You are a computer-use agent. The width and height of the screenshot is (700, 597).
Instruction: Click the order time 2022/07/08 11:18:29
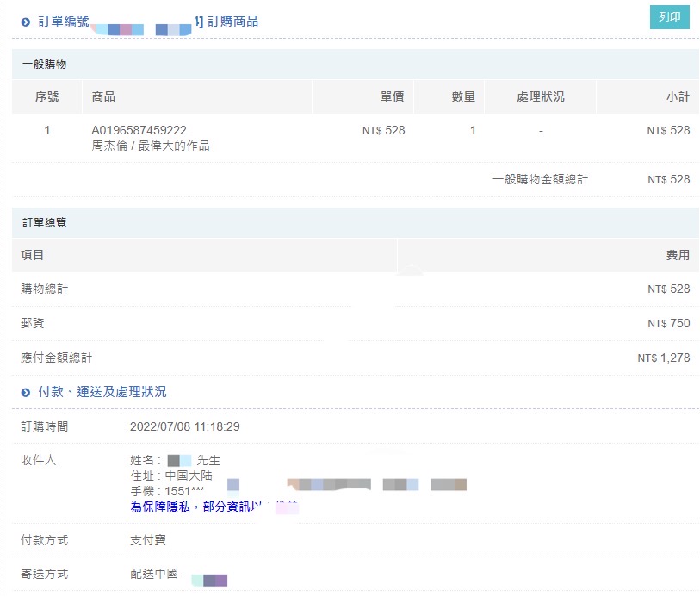point(184,426)
